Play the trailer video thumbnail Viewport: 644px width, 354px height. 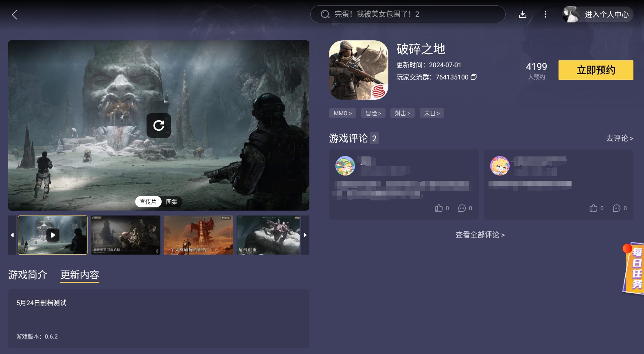53,235
